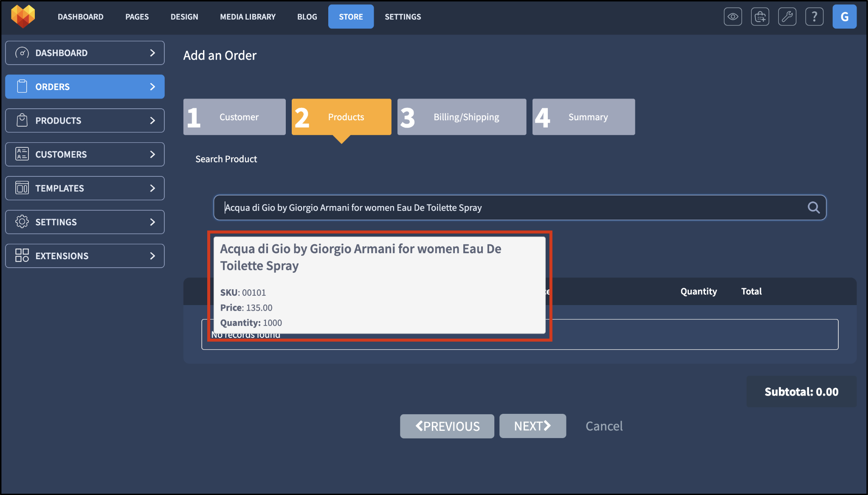The height and width of the screenshot is (495, 868).
Task: Click the app logo in top-left
Action: 23,17
